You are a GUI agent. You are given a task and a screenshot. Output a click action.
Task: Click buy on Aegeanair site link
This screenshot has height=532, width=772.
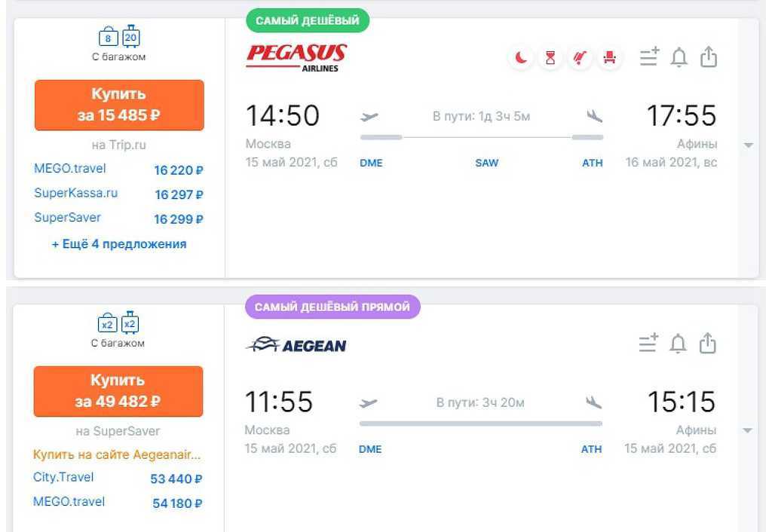coord(118,455)
